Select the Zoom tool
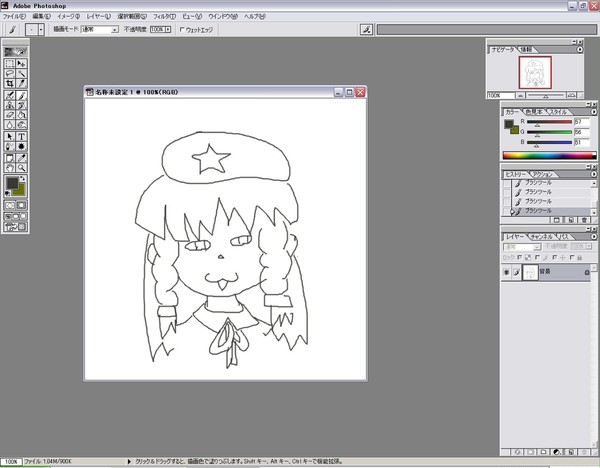 pos(21,168)
